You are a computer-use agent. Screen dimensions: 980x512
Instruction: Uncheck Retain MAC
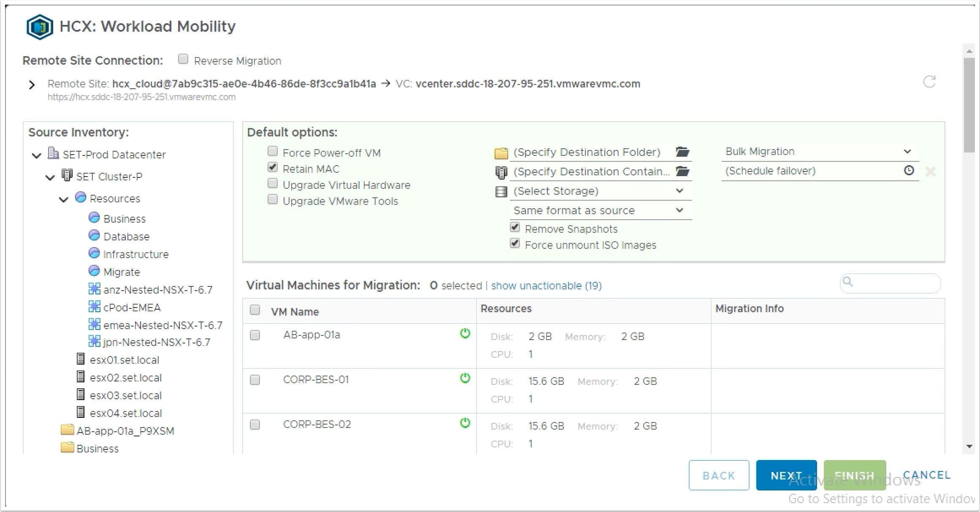point(273,167)
